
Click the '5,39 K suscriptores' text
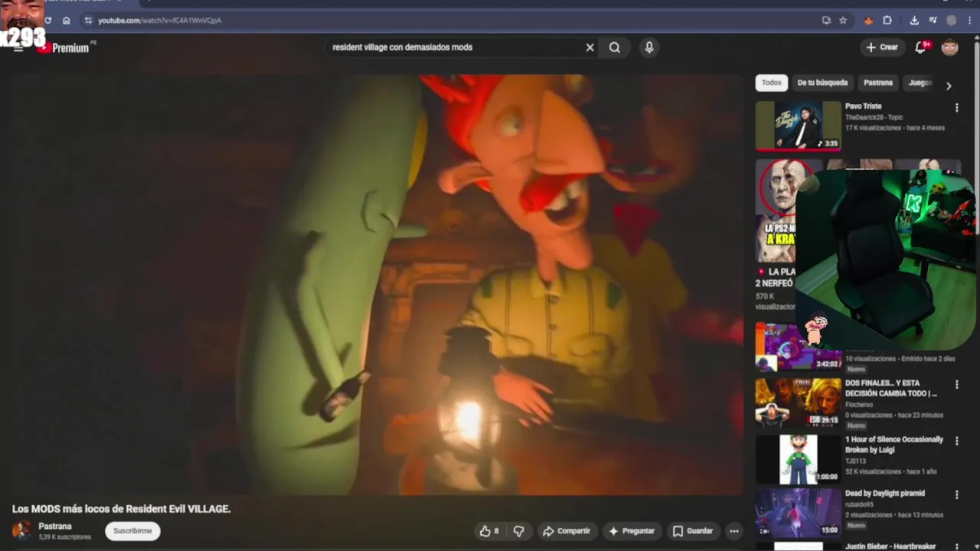pos(65,537)
